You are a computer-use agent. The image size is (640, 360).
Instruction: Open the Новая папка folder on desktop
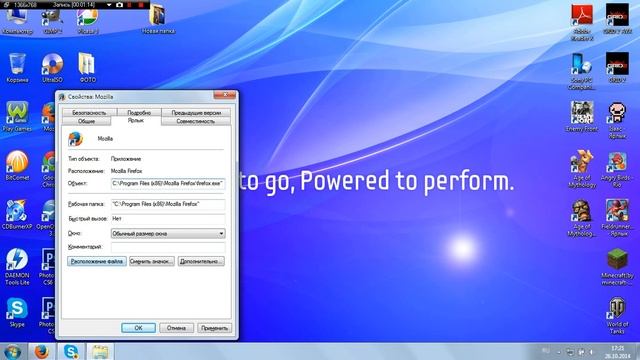click(158, 19)
